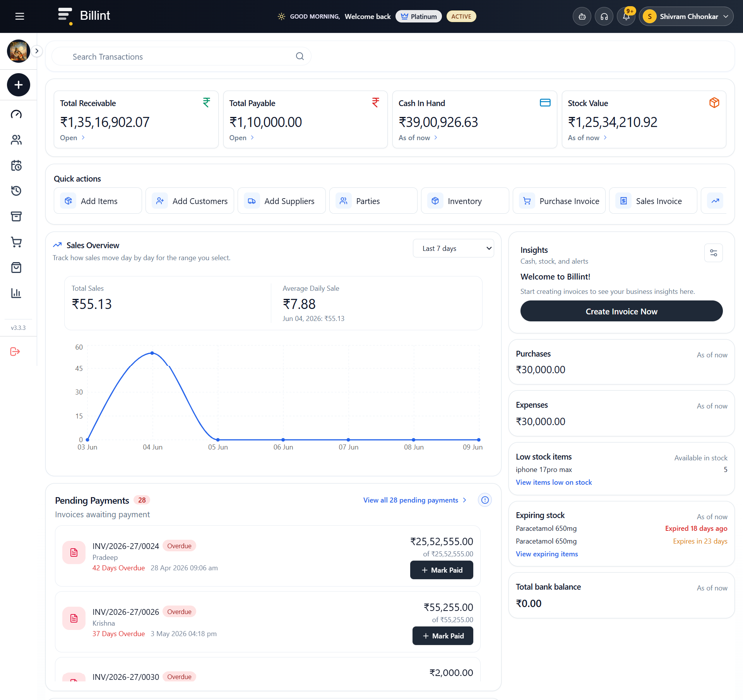Viewport: 743px width, 700px height.
Task: Click the Overdue badge on INV/2026-27/0030
Action: pos(179,677)
